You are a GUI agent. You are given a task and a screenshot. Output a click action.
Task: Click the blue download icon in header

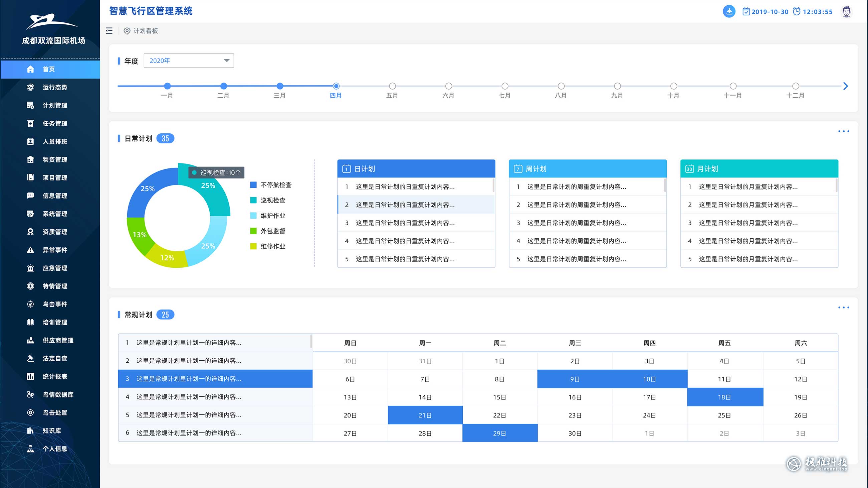coord(729,11)
